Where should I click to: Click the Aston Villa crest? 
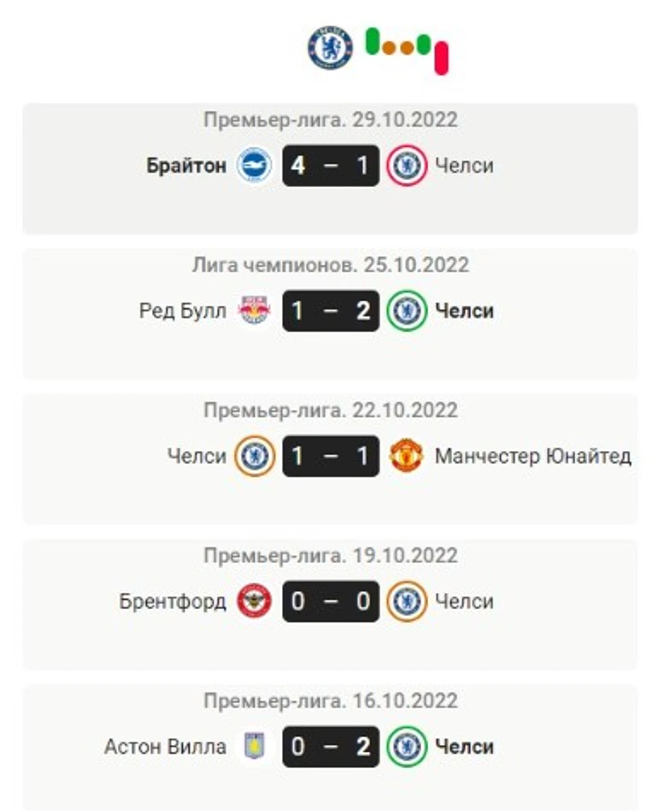coord(254,746)
